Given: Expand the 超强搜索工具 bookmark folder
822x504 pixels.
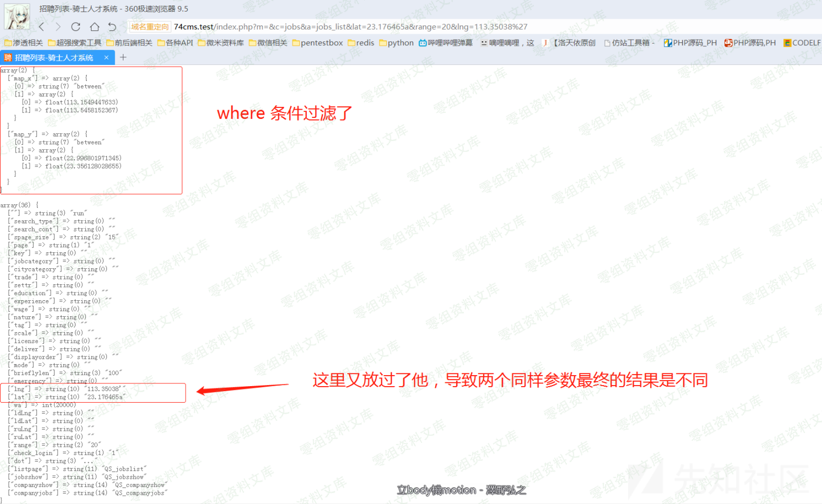Looking at the screenshot, I should pyautogui.click(x=75, y=42).
